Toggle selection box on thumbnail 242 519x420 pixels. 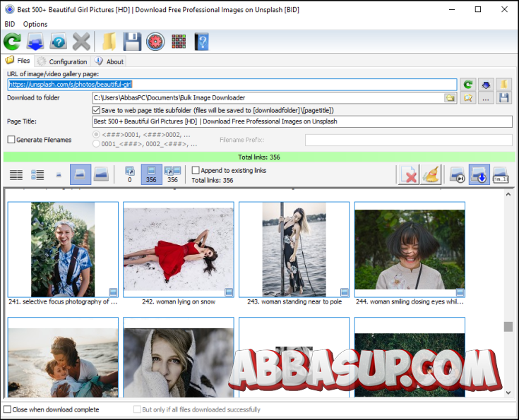(229, 292)
